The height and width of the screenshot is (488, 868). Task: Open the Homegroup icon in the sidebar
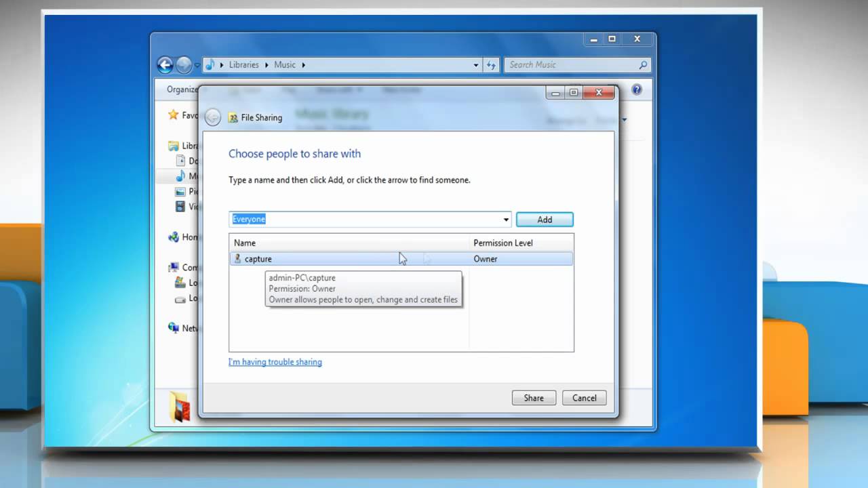coord(175,237)
